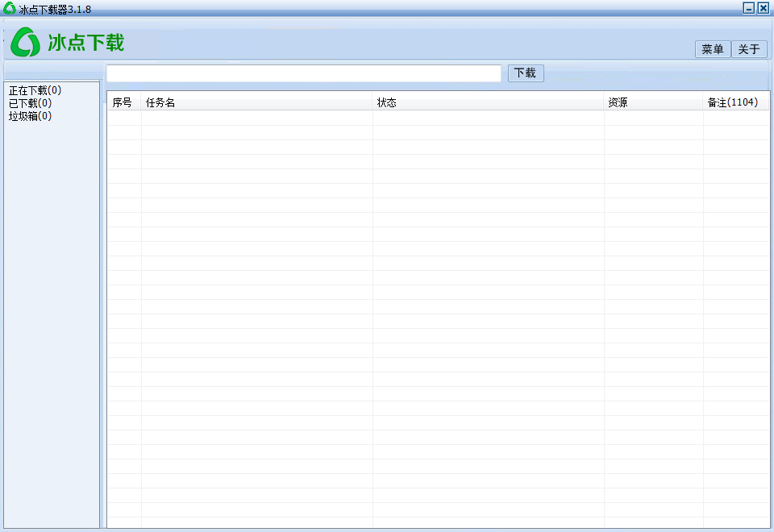Close the 冰点下载器 window

click(x=763, y=8)
